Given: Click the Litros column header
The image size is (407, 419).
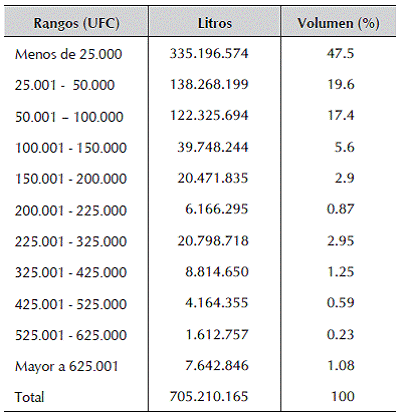Looking at the screenshot, I should (x=215, y=23).
